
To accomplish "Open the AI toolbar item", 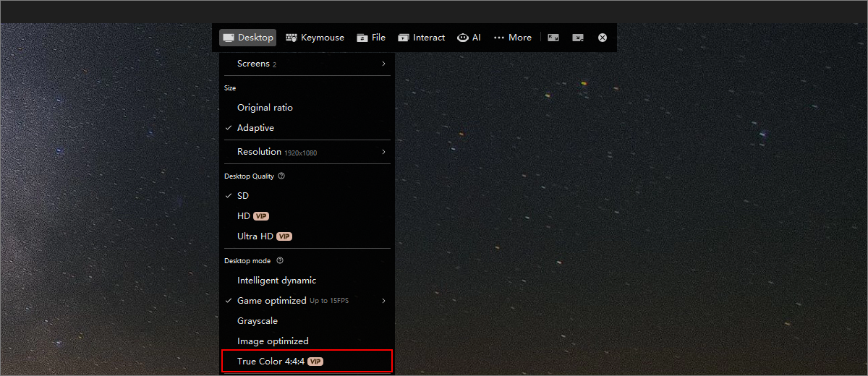I will click(469, 38).
